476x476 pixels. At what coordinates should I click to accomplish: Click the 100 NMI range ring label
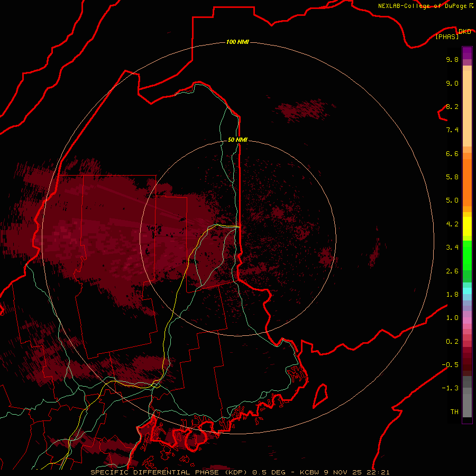[x=237, y=42]
